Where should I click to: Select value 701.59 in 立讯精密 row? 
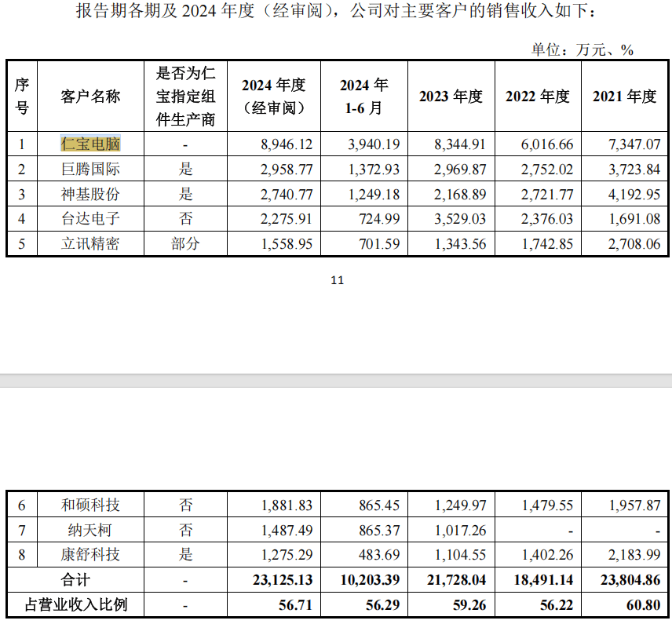coord(379,244)
